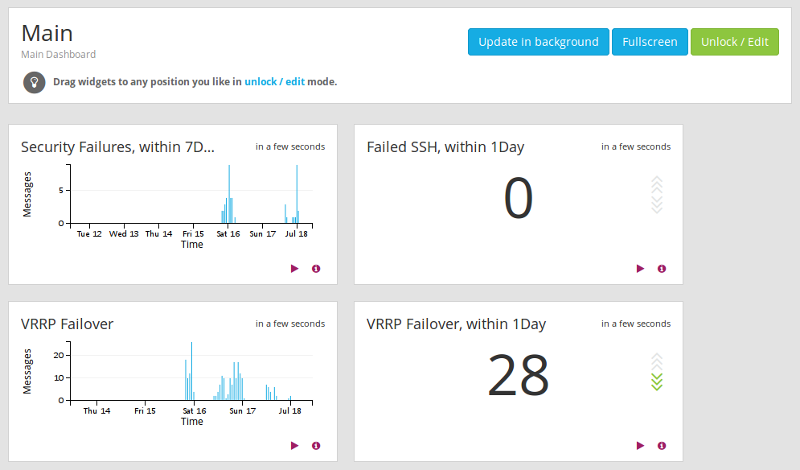Click the play icon on Failed SSH widget
The height and width of the screenshot is (470, 800).
pyautogui.click(x=640, y=268)
